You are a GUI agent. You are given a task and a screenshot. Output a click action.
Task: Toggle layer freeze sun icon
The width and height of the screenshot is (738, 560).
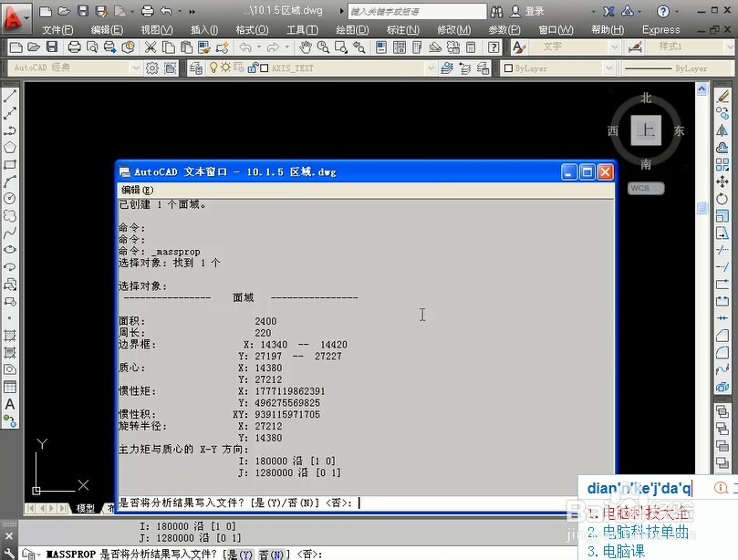[226, 67]
